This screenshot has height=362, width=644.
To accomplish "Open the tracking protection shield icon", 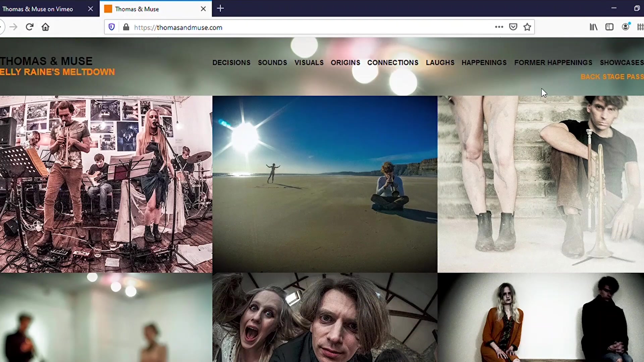I will [112, 27].
